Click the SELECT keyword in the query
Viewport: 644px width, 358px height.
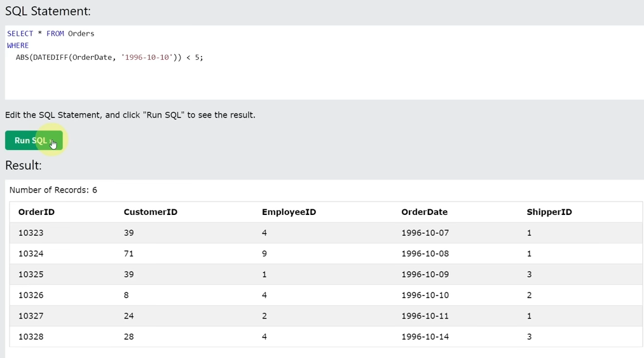tap(20, 34)
